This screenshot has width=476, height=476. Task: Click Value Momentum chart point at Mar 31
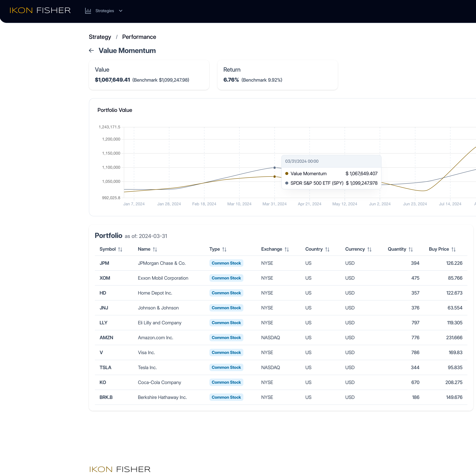tap(274, 177)
